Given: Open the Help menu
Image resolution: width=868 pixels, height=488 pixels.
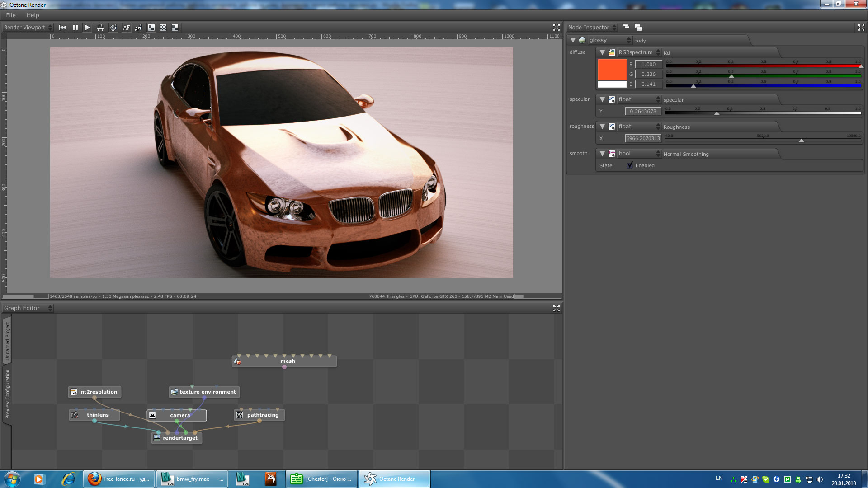Looking at the screenshot, I should point(33,15).
